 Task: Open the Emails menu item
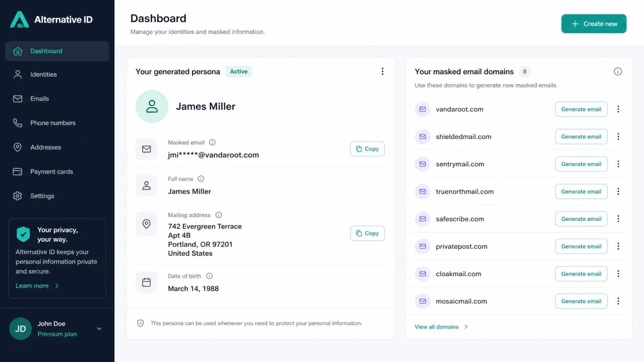57,99
